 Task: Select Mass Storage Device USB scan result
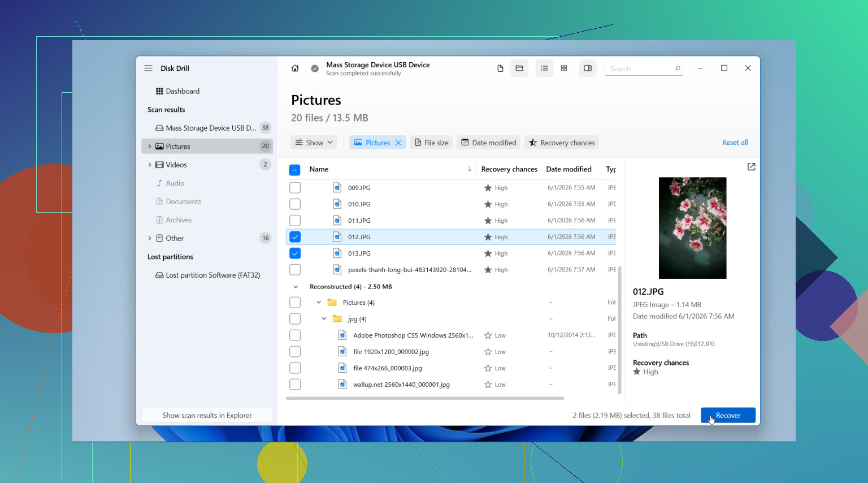tap(207, 128)
